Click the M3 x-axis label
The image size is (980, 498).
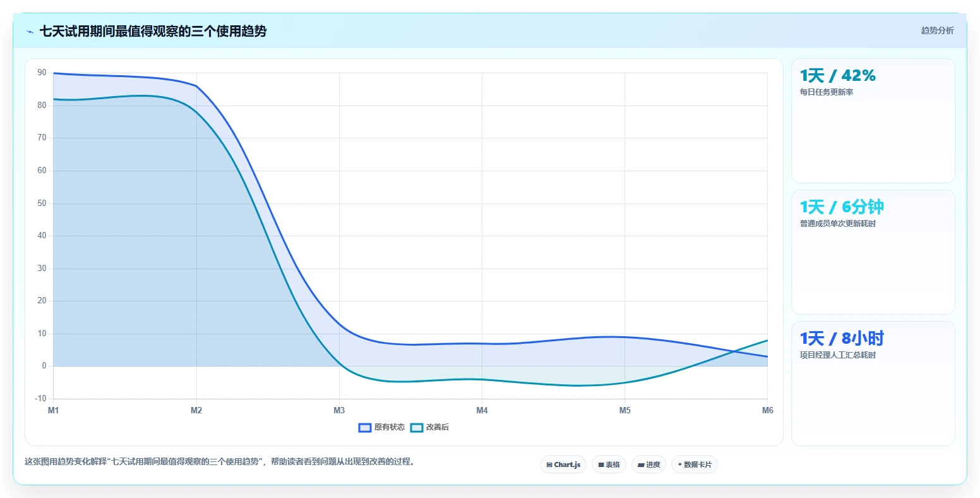pyautogui.click(x=339, y=411)
